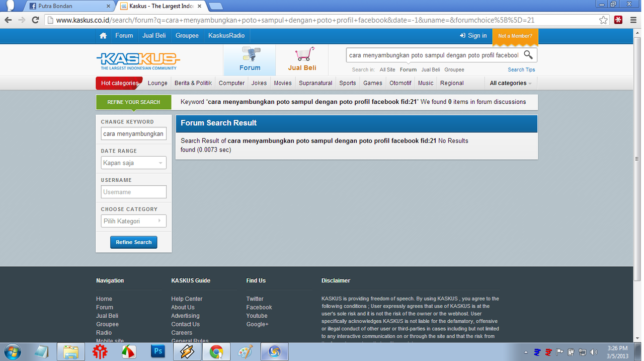
Task: Switch to Google Chrome in the taskbar
Action: point(216,352)
